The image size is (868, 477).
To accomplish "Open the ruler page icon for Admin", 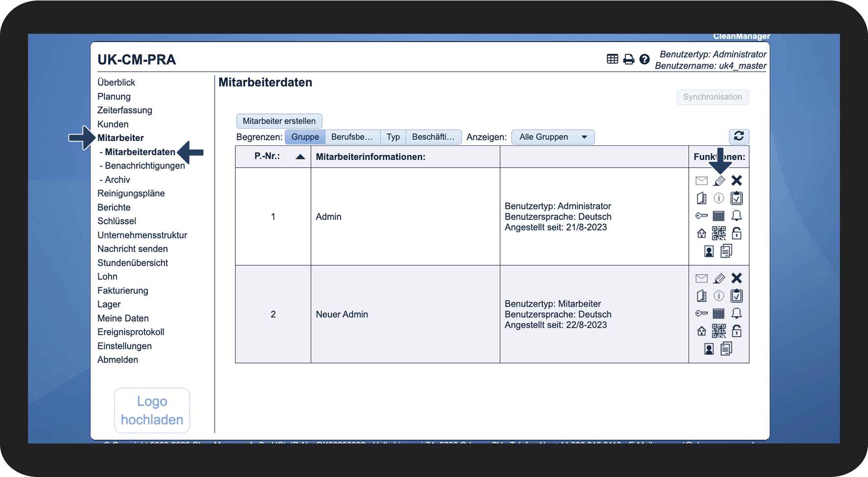I will [x=701, y=198].
